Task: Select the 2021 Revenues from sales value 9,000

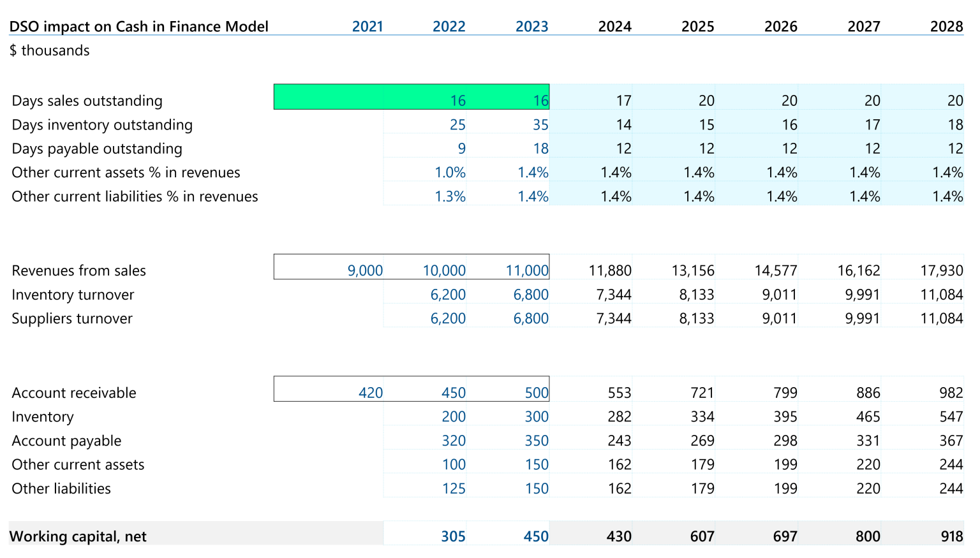Action: point(366,270)
